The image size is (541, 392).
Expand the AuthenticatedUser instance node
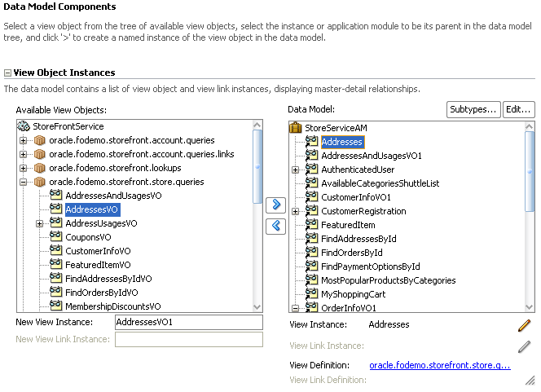[295, 170]
